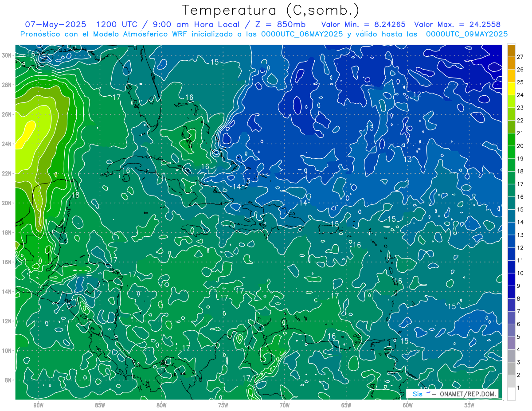
Task: Click the '65W' longitude axis label
Action: coord(346,405)
